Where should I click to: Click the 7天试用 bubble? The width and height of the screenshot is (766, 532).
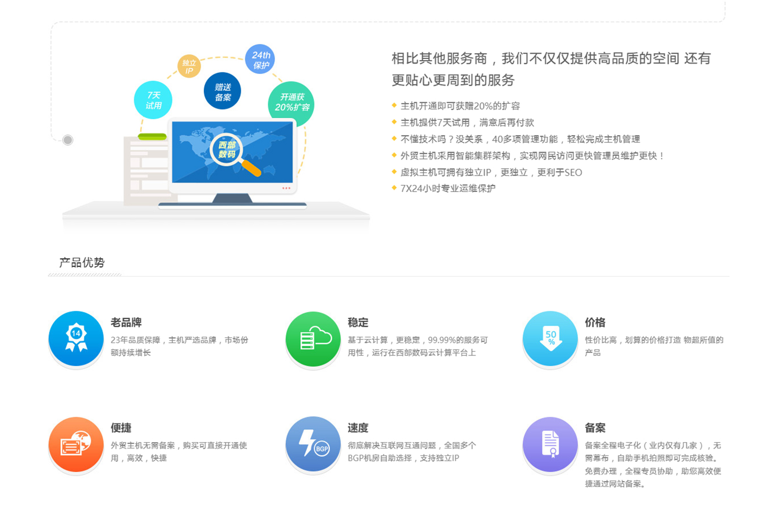pos(153,100)
